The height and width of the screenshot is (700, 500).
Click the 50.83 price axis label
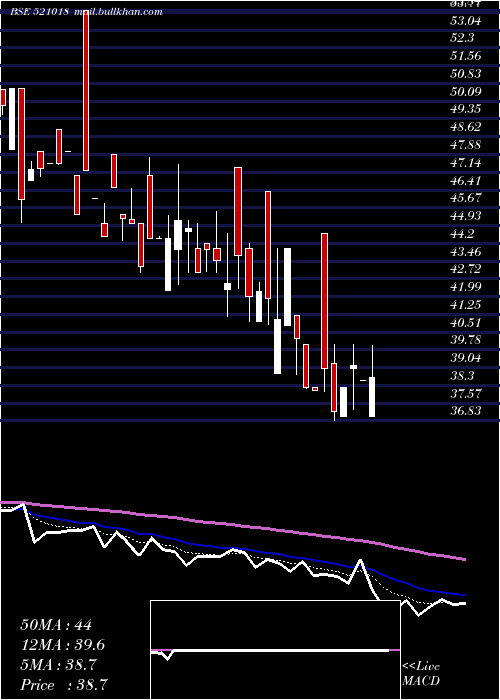tap(466, 74)
